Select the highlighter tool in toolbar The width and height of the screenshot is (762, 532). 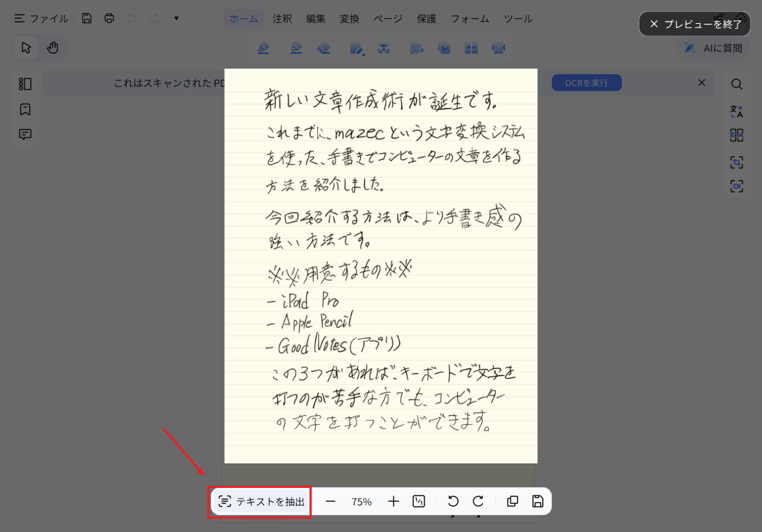[x=263, y=48]
